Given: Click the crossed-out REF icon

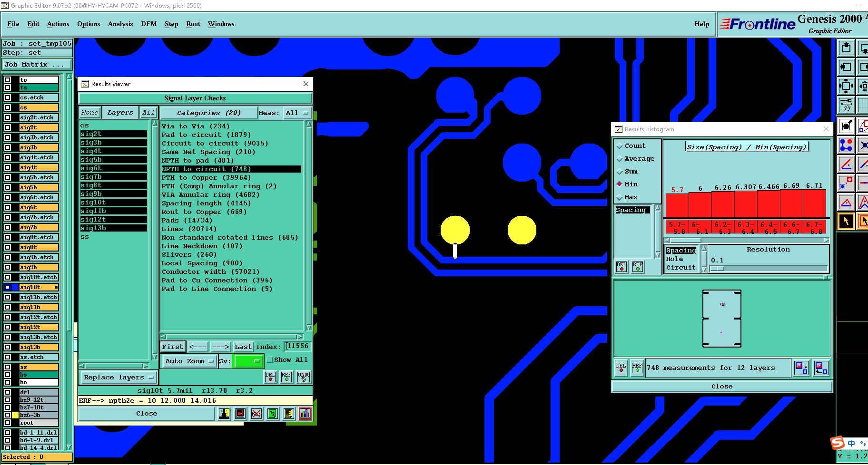Looking at the screenshot, I should [x=256, y=414].
